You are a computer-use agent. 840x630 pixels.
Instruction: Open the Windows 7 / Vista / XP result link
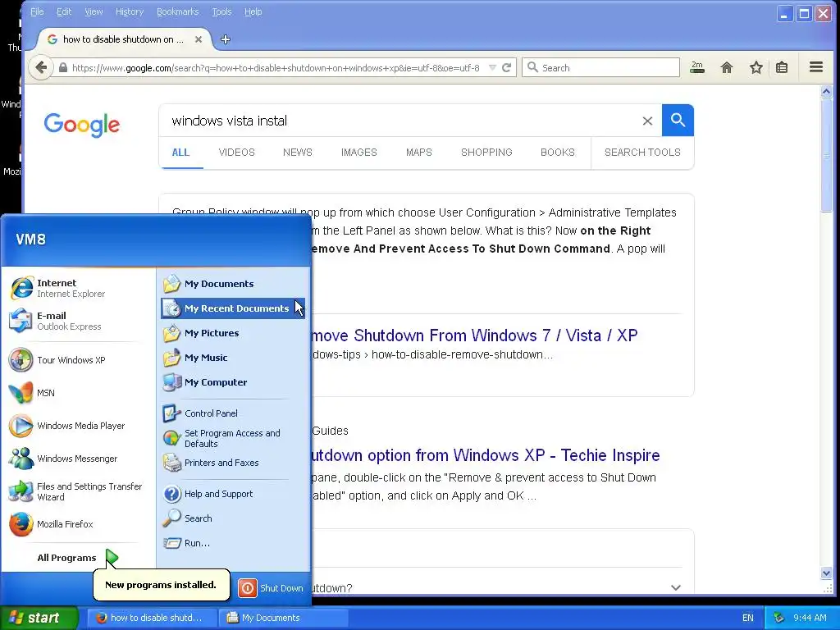(x=474, y=336)
